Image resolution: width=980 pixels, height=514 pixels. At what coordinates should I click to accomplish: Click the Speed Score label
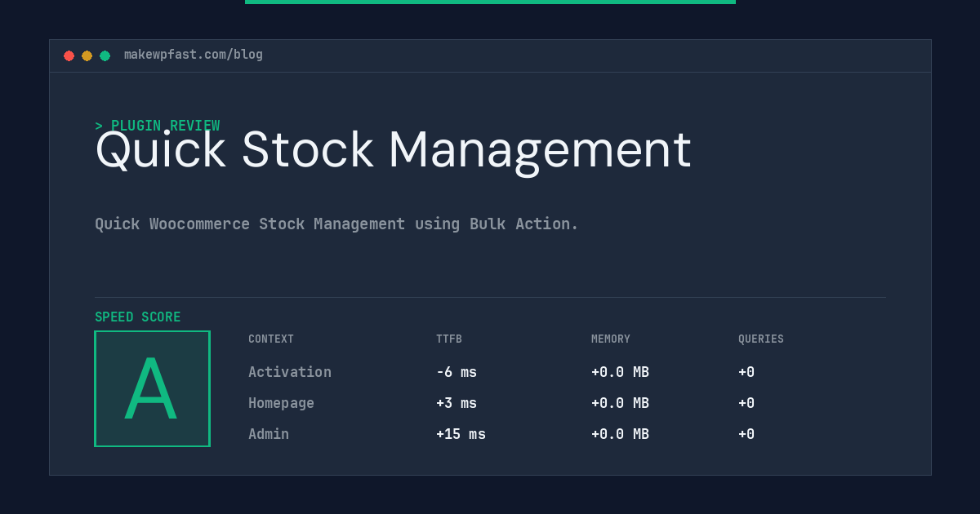138,317
